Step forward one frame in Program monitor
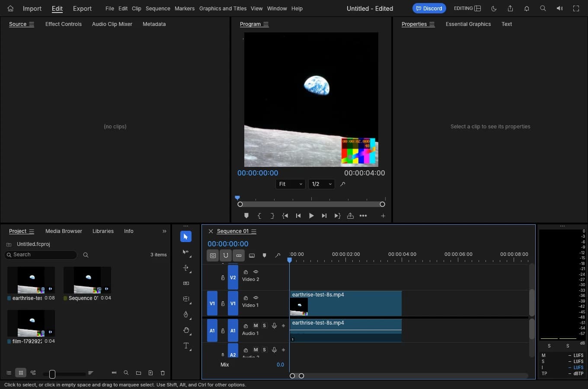This screenshot has height=389, width=588. point(324,216)
